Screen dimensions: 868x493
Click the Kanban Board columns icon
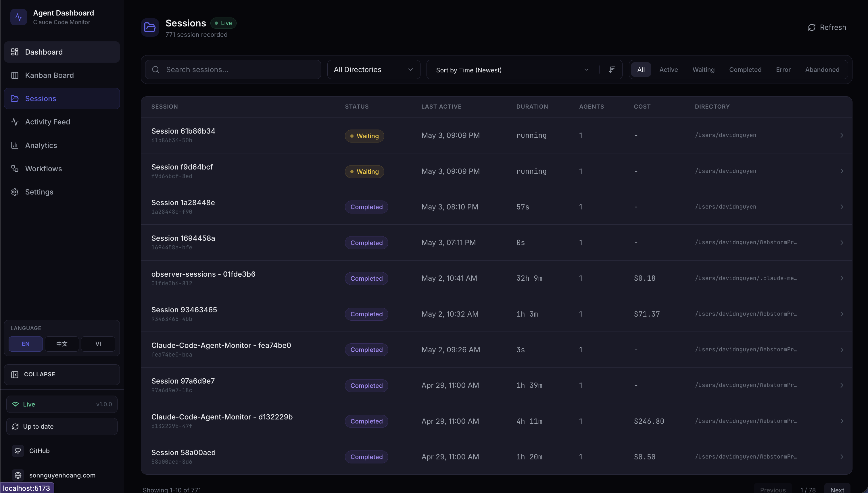tap(15, 75)
